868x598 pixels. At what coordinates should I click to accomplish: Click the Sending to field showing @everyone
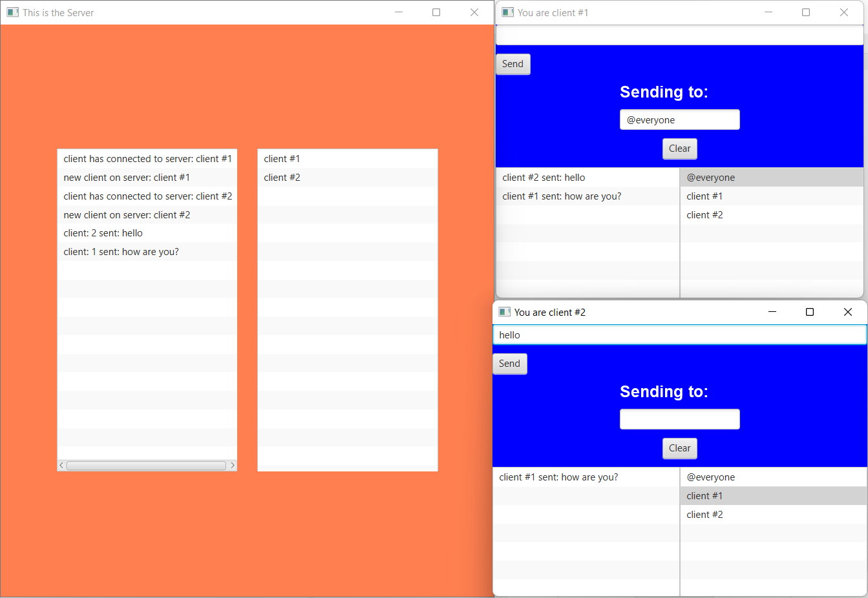tap(679, 119)
